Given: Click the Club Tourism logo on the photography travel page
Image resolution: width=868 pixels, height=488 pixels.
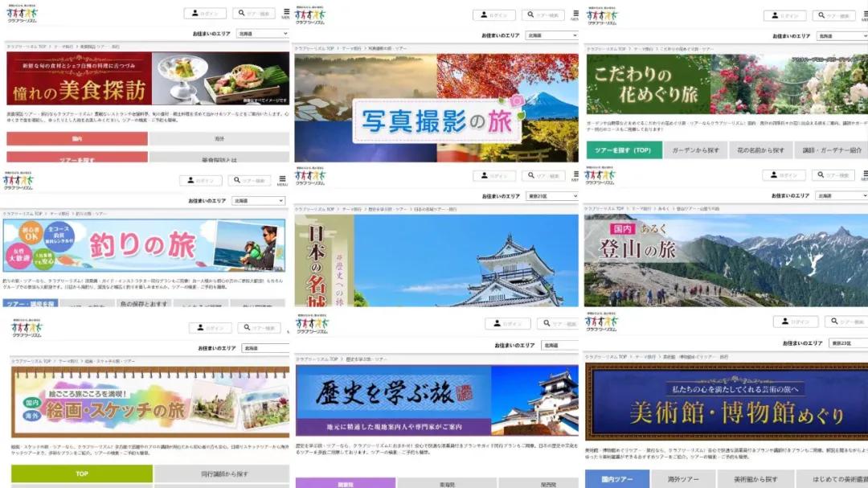Looking at the screenshot, I should (307, 12).
